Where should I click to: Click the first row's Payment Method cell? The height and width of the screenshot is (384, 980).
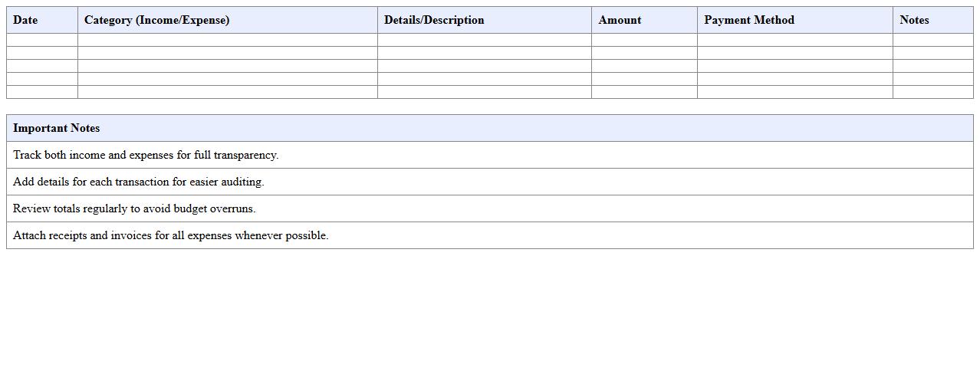(x=794, y=40)
